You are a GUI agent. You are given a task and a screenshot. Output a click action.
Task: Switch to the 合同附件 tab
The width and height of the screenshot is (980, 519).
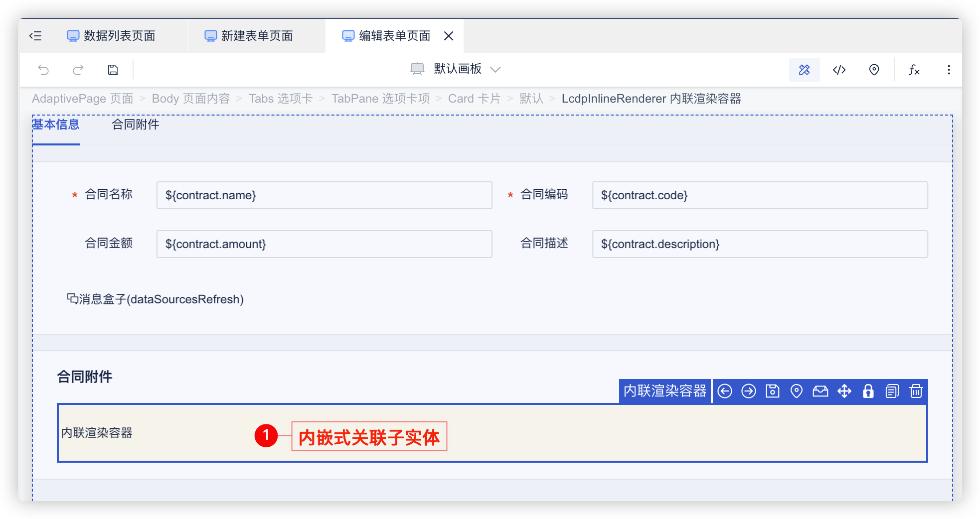135,125
